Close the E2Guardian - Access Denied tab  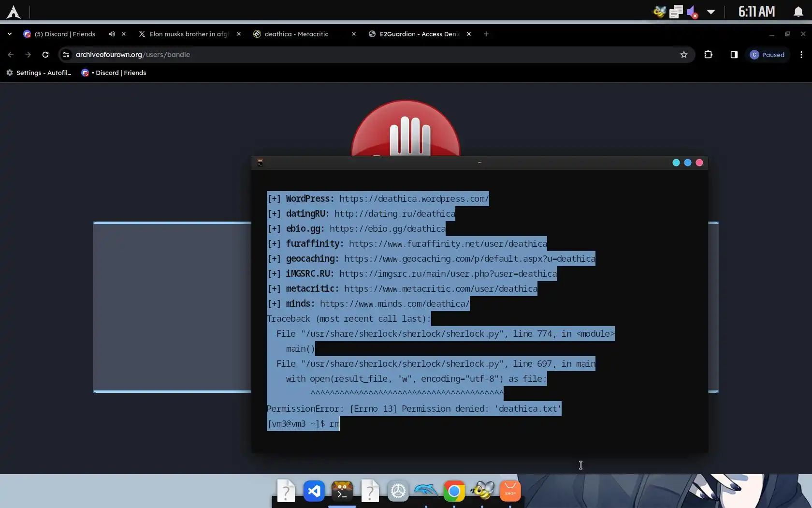click(x=469, y=34)
